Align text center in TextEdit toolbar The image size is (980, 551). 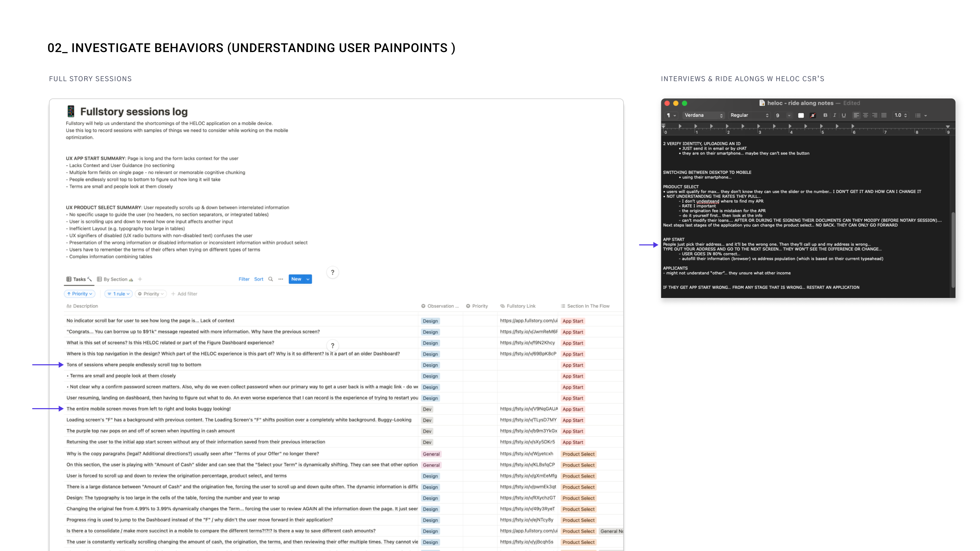tap(865, 115)
